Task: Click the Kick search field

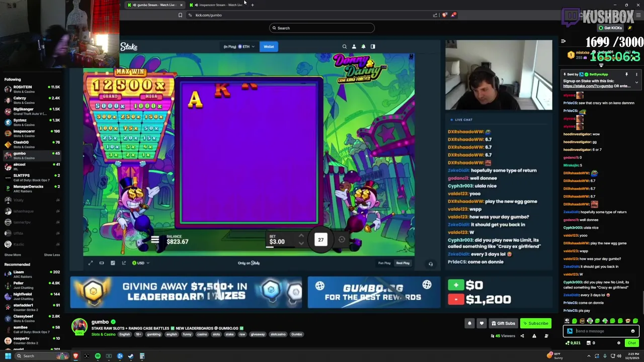Action: 322,28
